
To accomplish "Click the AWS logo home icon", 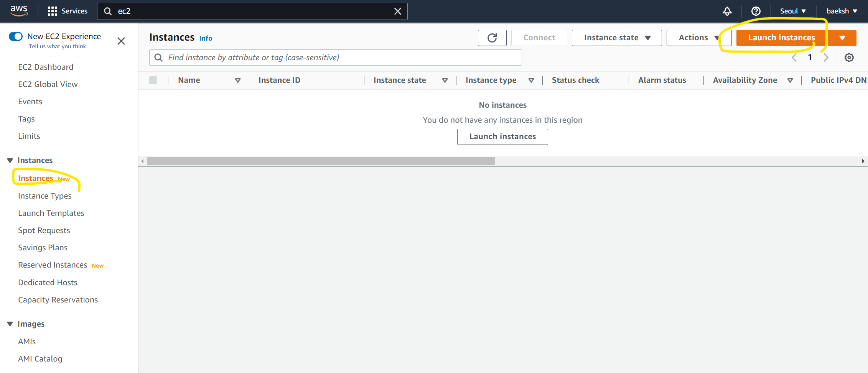I will click(x=19, y=11).
